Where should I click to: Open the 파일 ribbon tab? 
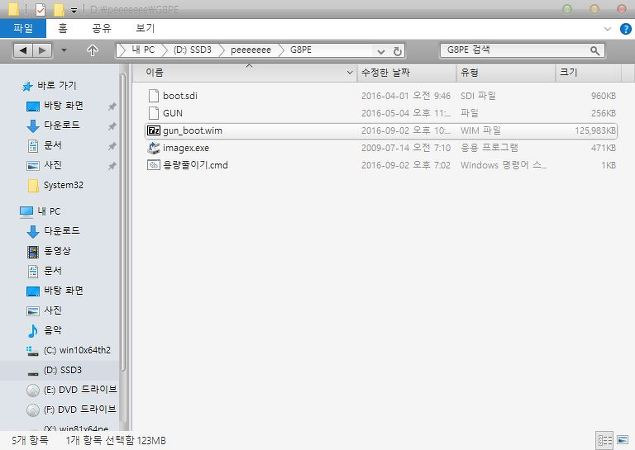point(23,28)
